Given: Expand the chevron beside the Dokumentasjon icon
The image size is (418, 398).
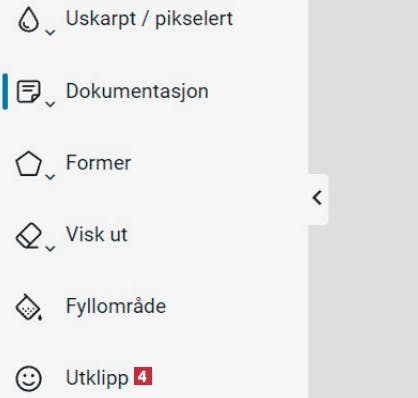Looking at the screenshot, I should [50, 104].
